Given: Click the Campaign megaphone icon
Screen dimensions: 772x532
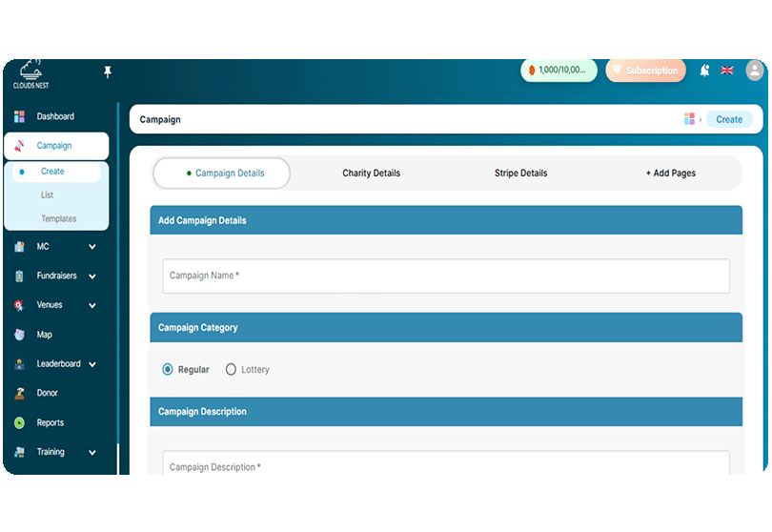Looking at the screenshot, I should (x=19, y=145).
